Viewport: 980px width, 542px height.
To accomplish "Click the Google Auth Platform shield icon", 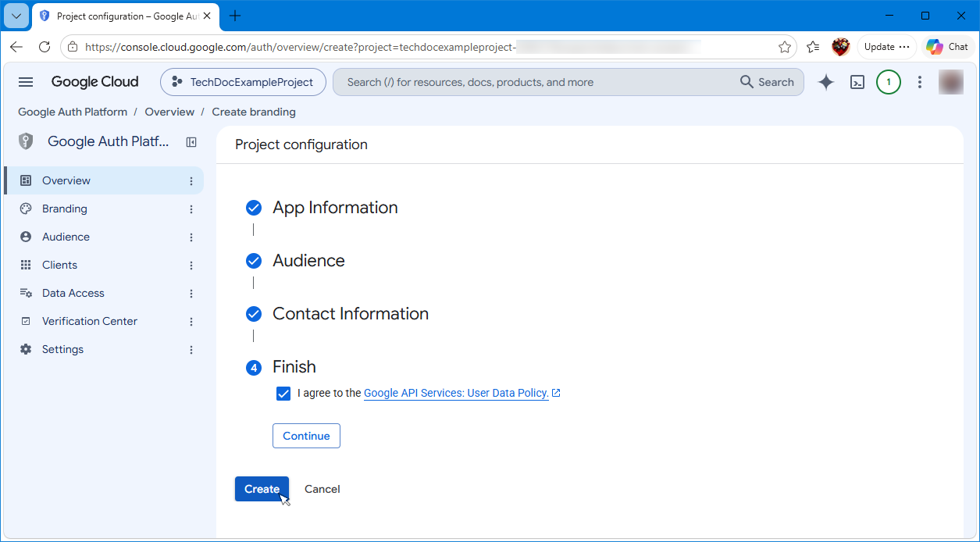I will (x=26, y=141).
